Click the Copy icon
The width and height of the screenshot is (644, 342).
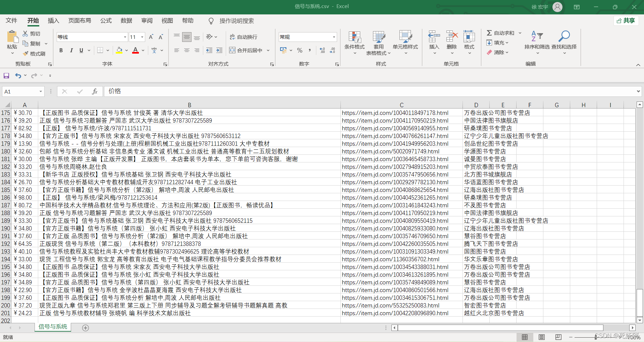(25, 44)
